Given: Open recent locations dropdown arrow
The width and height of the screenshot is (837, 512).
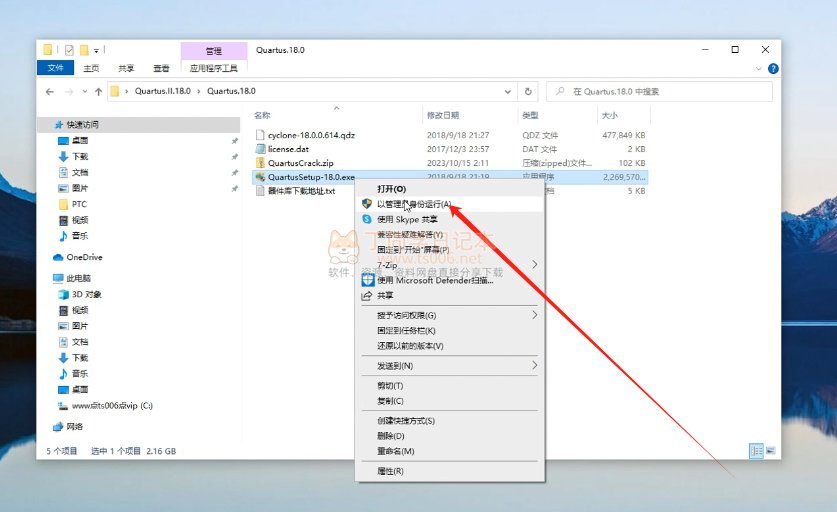Looking at the screenshot, I should click(x=85, y=92).
